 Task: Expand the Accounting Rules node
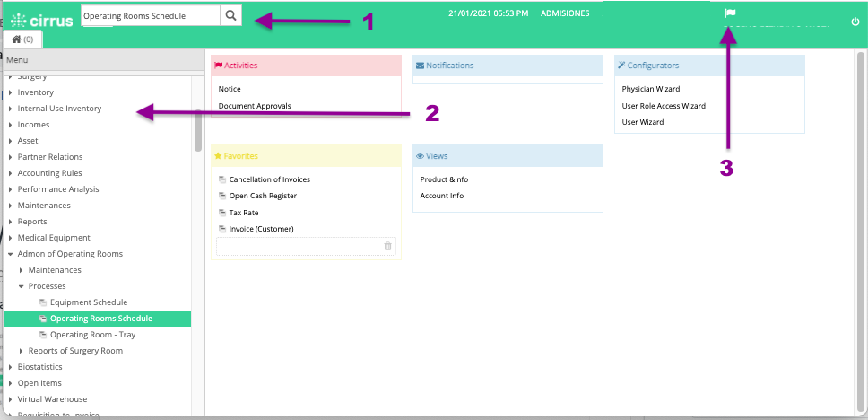[x=11, y=173]
